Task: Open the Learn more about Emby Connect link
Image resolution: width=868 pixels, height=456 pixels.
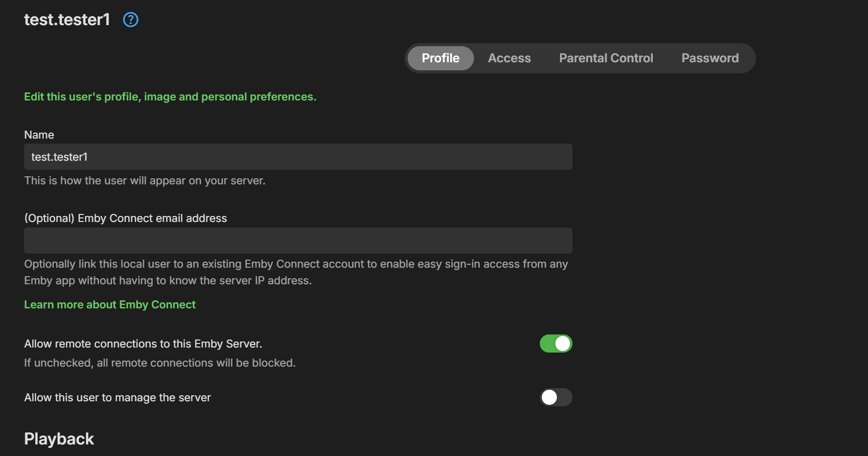Action: (110, 305)
